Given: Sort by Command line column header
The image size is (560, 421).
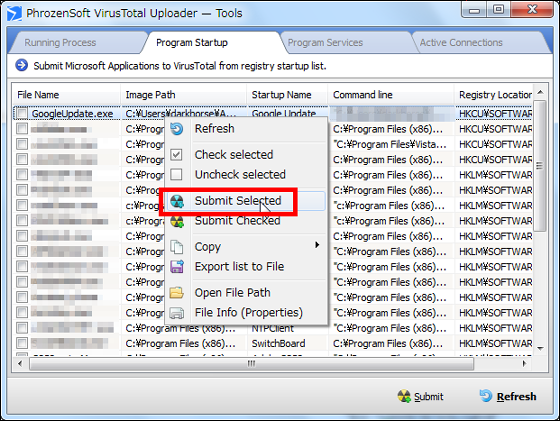Looking at the screenshot, I should (x=391, y=95).
